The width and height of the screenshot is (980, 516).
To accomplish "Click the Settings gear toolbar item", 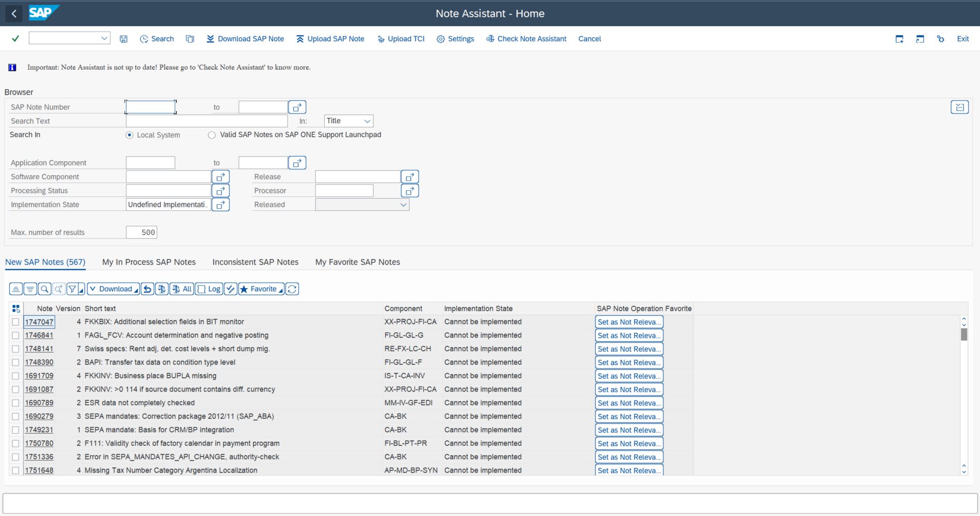I will (x=455, y=39).
